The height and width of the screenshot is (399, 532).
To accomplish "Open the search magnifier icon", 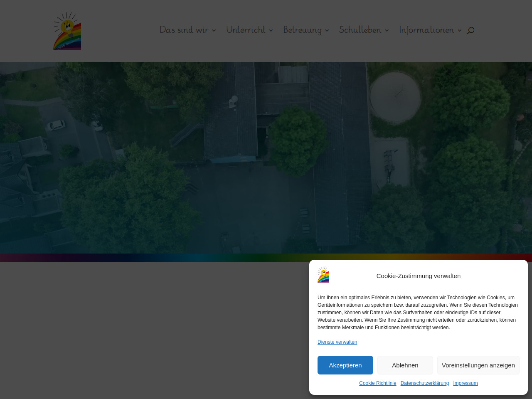I will (470, 30).
